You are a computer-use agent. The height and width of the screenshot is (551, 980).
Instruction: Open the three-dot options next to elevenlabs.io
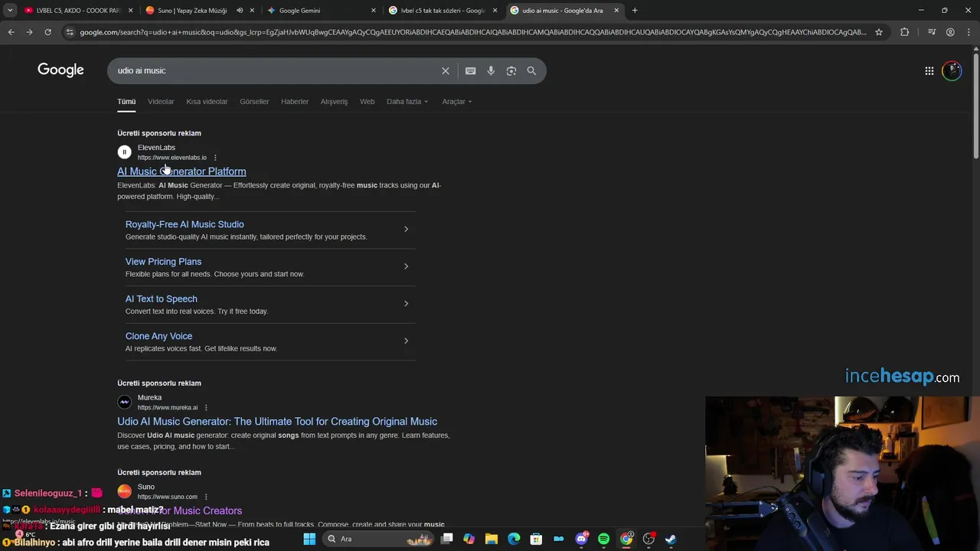coord(215,158)
